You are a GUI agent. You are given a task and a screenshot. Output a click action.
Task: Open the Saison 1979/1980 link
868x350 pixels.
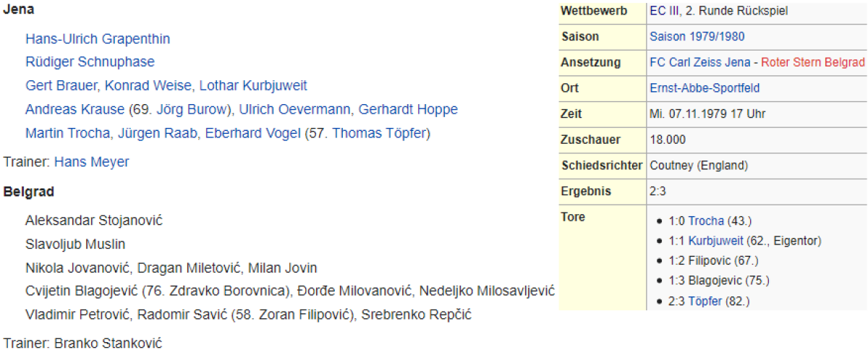click(697, 37)
